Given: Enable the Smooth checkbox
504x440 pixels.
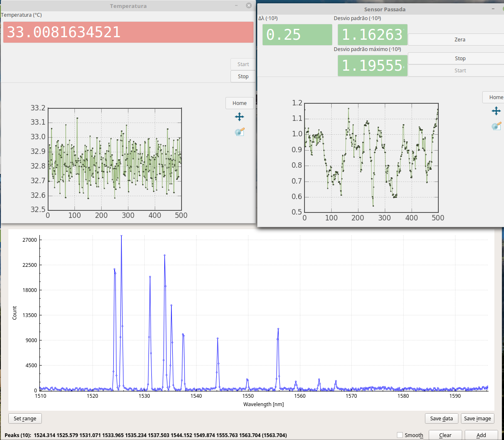Looking at the screenshot, I should (400, 435).
